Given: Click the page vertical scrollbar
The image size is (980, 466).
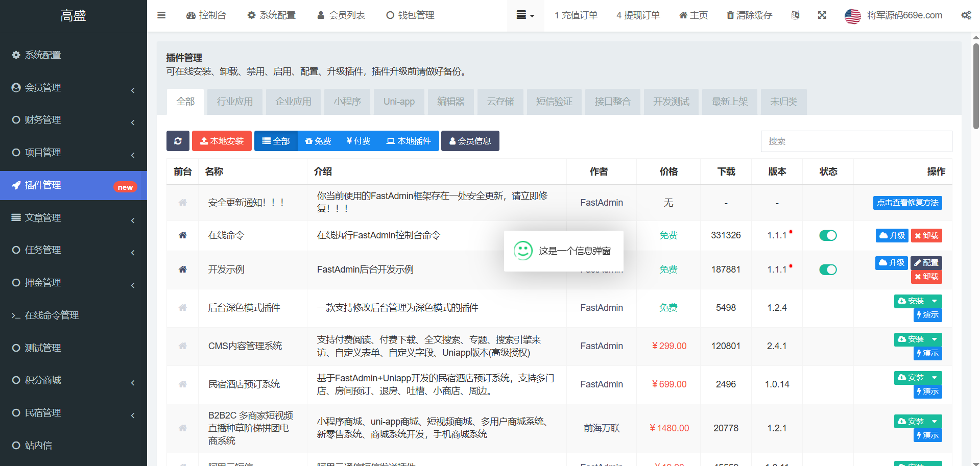Looking at the screenshot, I should tap(975, 87).
